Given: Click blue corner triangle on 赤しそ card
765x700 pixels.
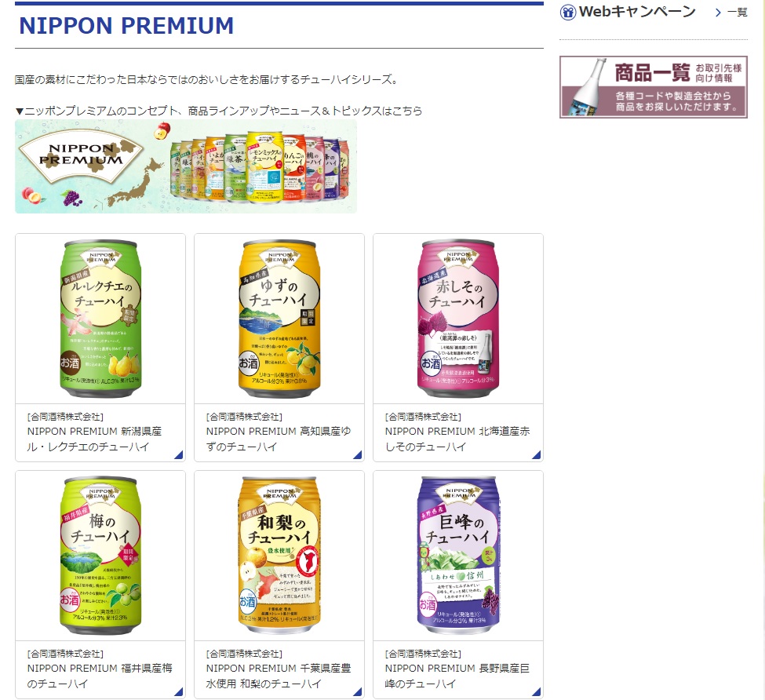Looking at the screenshot, I should pos(537,455).
